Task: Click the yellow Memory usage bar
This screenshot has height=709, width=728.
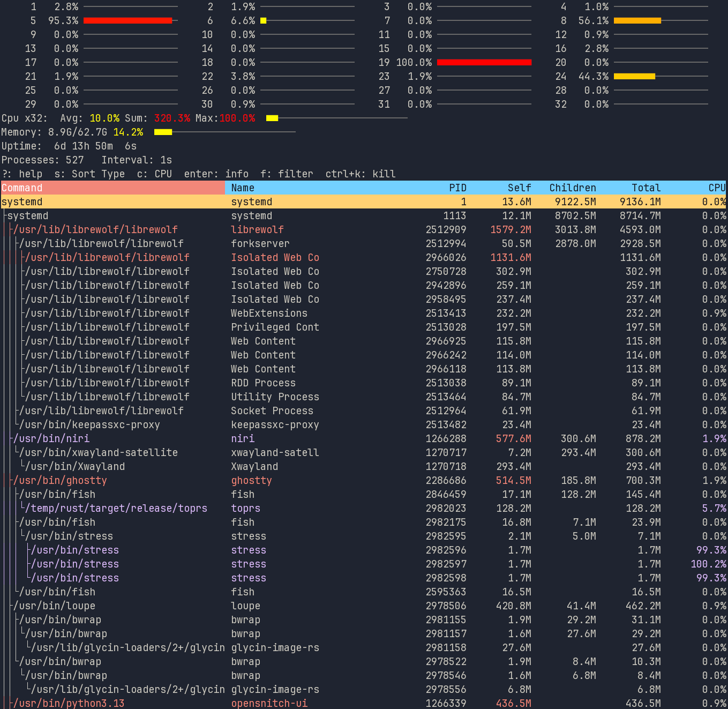Action: 163,132
